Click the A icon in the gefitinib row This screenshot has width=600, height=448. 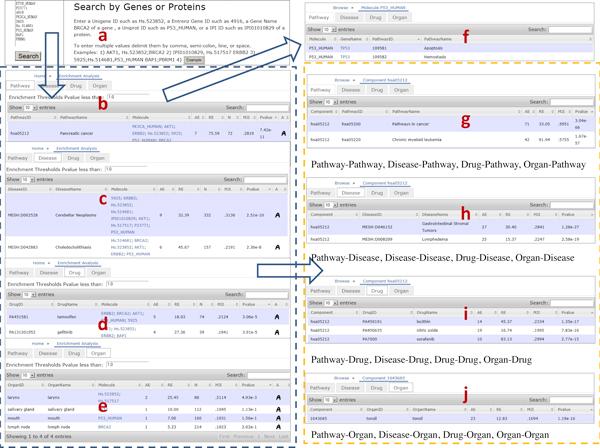(x=277, y=332)
